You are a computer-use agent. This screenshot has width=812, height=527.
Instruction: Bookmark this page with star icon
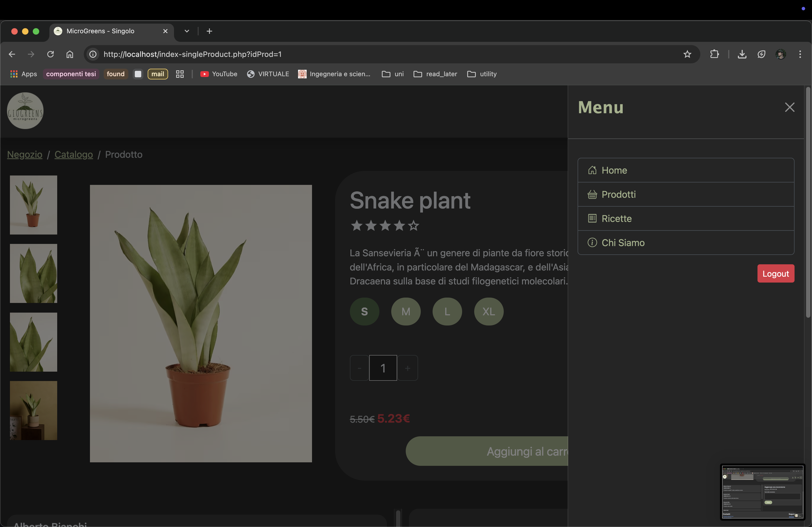[x=687, y=54]
